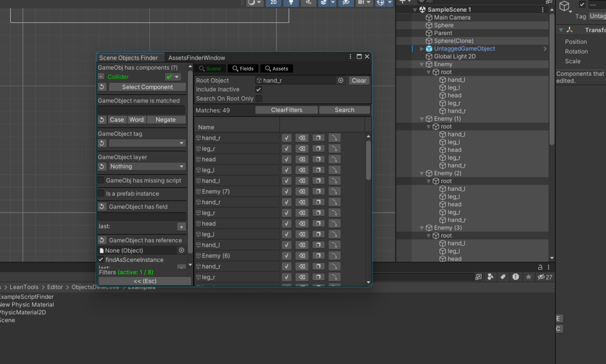Click the arrow icon in the Enemy (6) row
This screenshot has width=606, height=364.
pyautogui.click(x=334, y=255)
